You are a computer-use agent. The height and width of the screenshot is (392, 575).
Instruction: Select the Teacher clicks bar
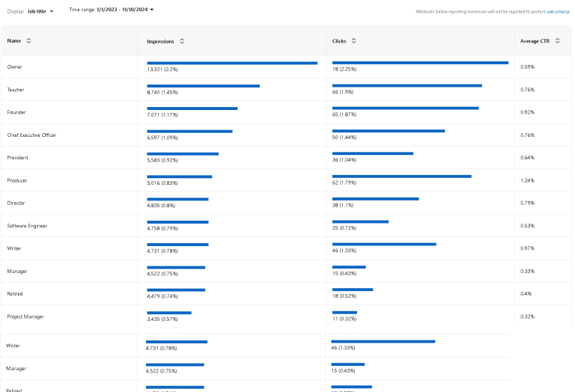pos(407,85)
